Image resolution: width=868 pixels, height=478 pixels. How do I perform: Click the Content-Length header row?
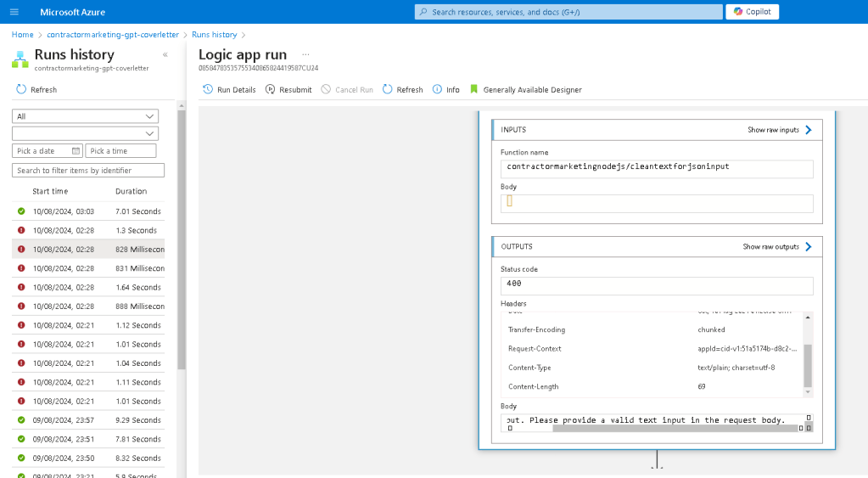[x=652, y=386]
